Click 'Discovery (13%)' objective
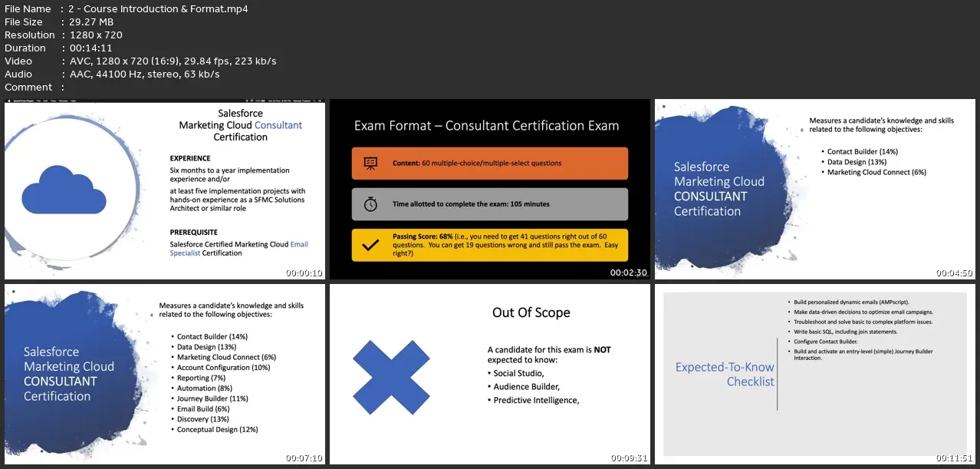This screenshot has width=980, height=469. (203, 419)
